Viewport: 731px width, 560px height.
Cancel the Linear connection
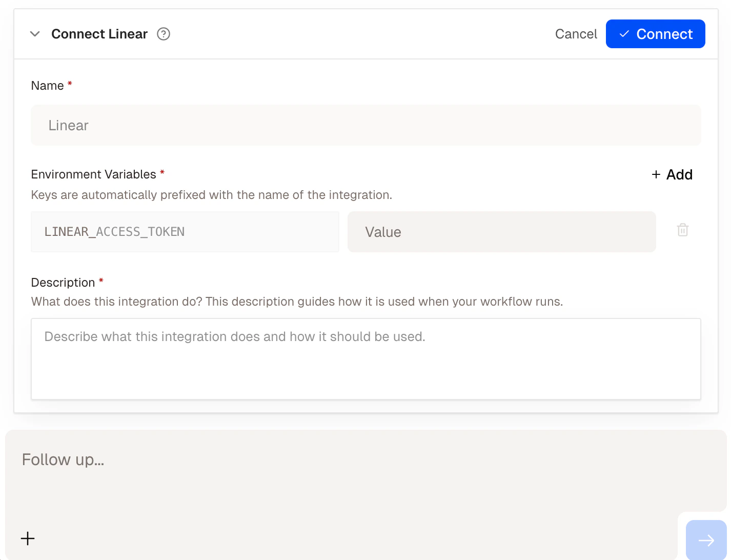(x=576, y=34)
